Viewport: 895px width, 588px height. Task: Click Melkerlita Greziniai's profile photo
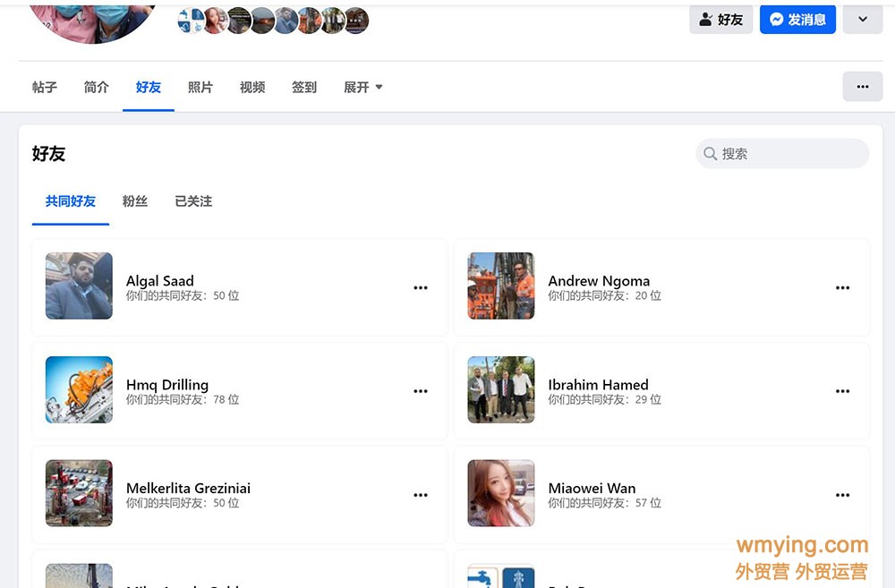pos(79,492)
